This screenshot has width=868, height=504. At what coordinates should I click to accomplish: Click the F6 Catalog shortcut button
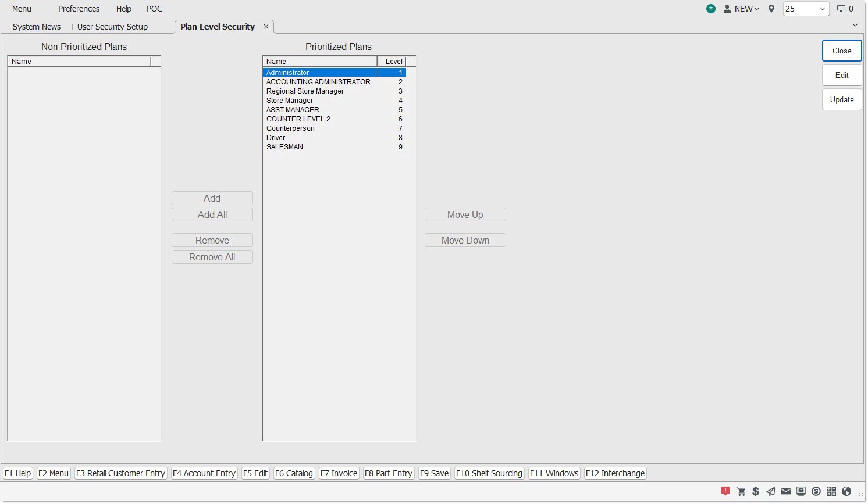[294, 473]
